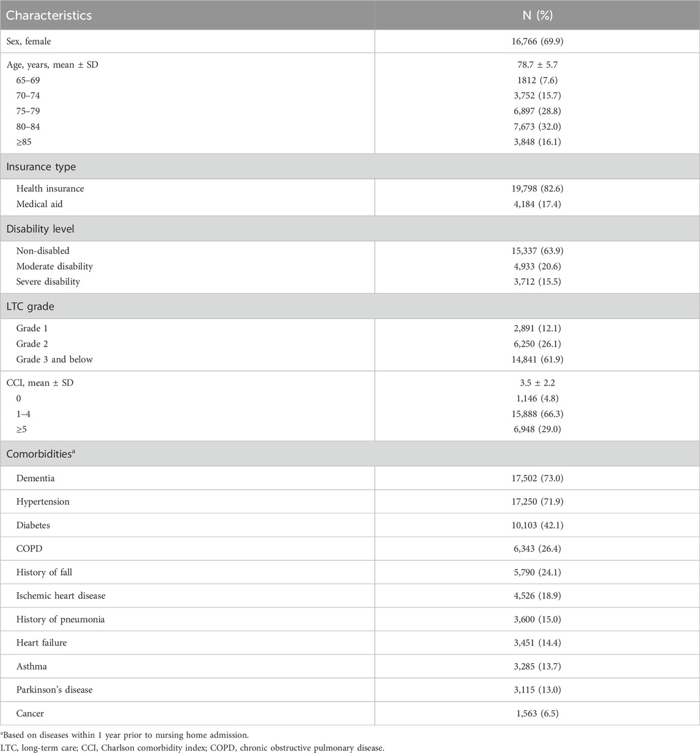Click the Hypertension value 17,250 (71.9)
Viewport: 700px width, 753px height.
(x=536, y=501)
